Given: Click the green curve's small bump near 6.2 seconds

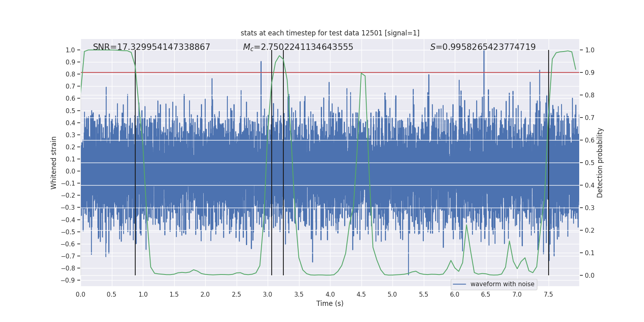Looking at the screenshot, I should coord(466,225).
